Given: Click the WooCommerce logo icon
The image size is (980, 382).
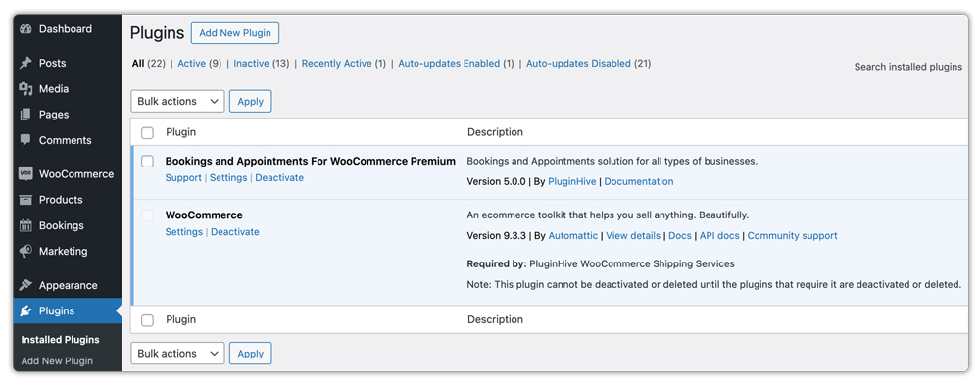Looking at the screenshot, I should pos(25,174).
